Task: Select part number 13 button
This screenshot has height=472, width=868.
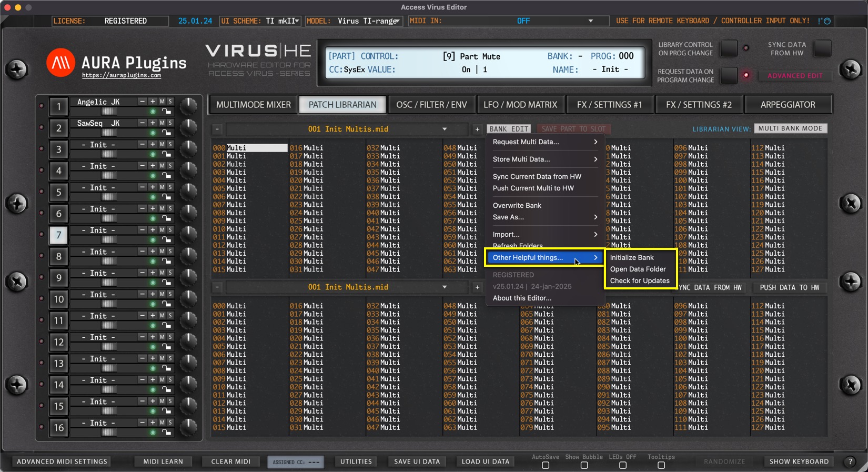Action: coord(58,364)
